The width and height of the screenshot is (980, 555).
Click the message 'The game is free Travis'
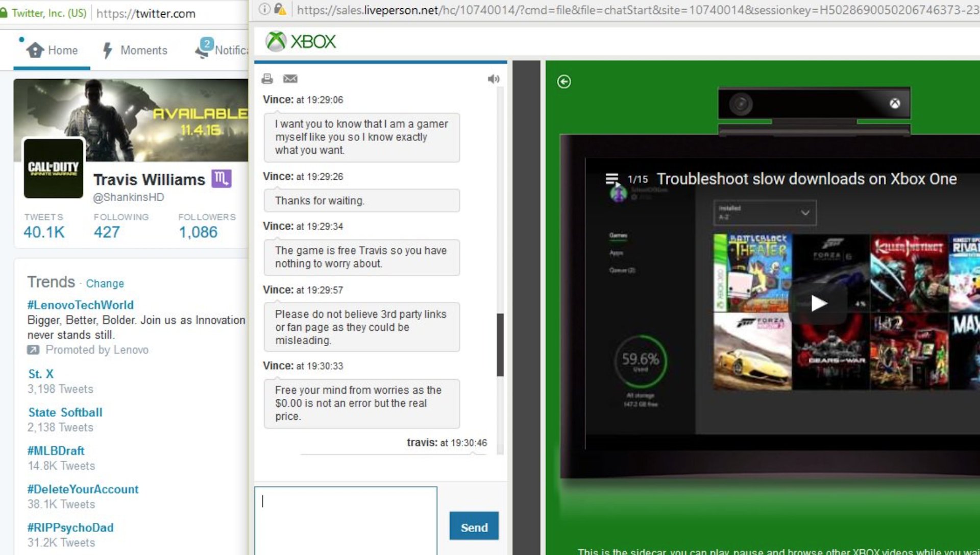click(x=361, y=257)
